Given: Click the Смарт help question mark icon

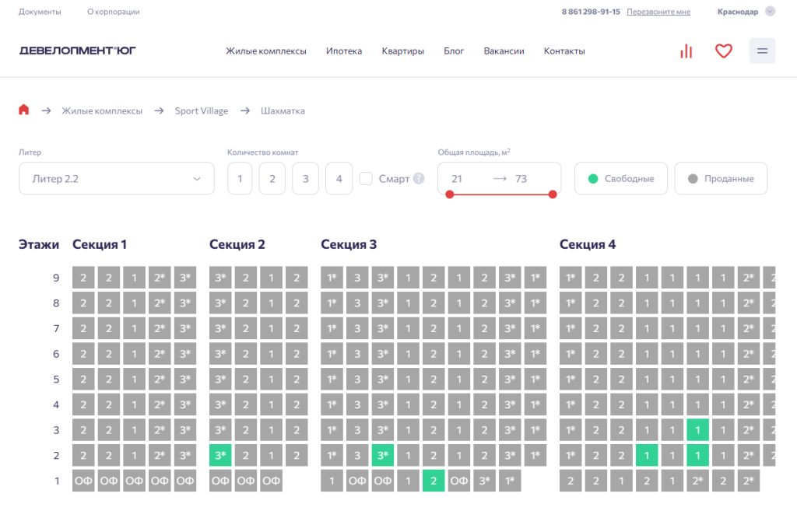Looking at the screenshot, I should (418, 178).
